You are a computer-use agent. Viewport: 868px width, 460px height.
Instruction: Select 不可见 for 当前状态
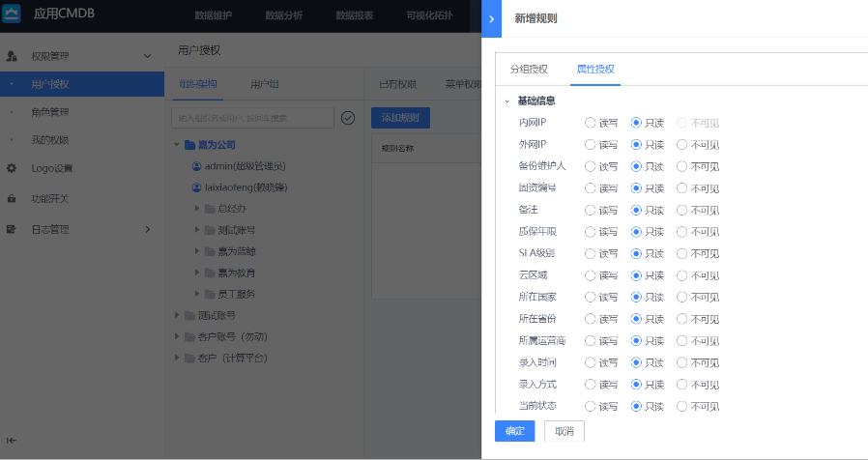tap(682, 406)
